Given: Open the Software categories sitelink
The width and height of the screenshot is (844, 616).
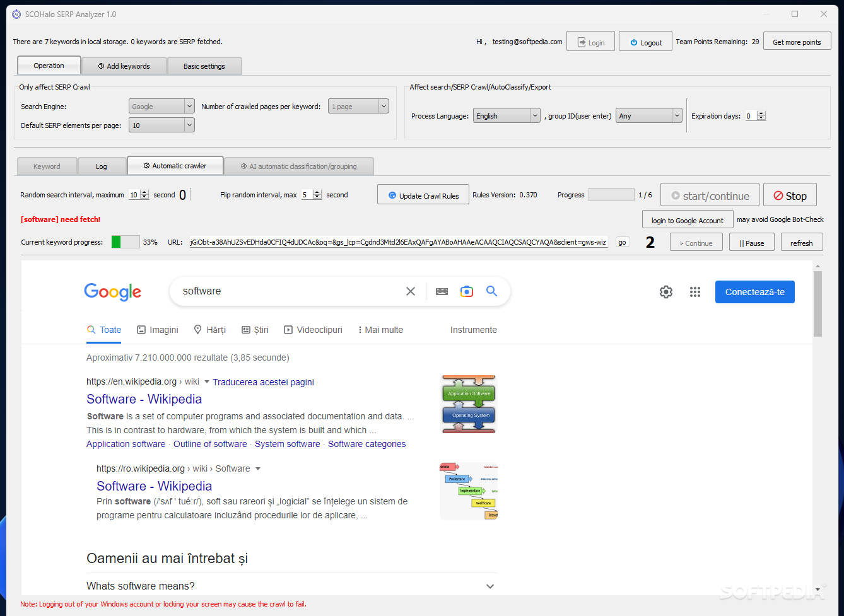Looking at the screenshot, I should coord(367,444).
